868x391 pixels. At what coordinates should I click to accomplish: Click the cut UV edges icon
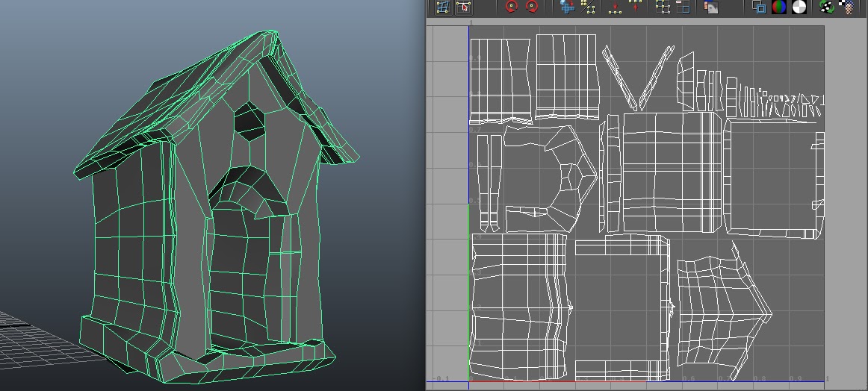coord(589,7)
